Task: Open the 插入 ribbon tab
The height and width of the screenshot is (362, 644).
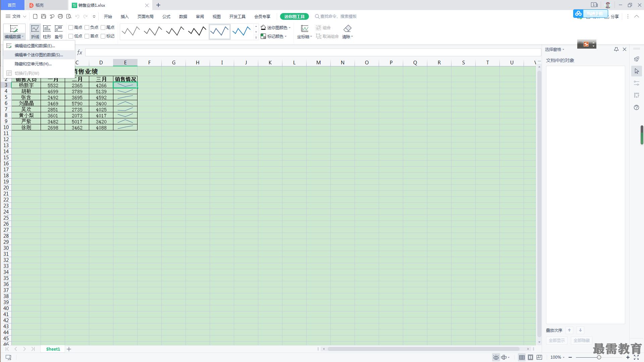Action: tap(125, 16)
